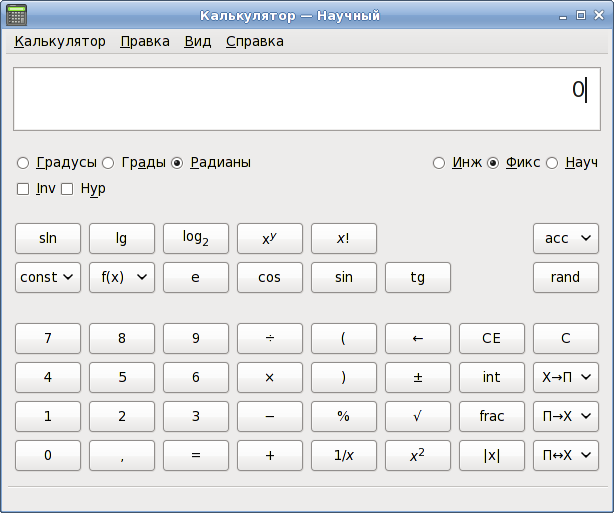Image resolution: width=614 pixels, height=513 pixels.
Task: Click digit 4 button
Action: coord(48,378)
